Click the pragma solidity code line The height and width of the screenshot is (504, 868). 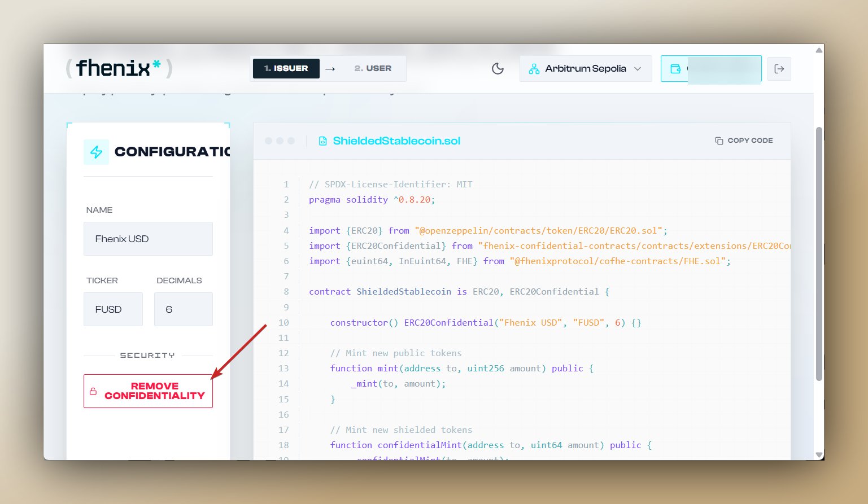(x=372, y=200)
